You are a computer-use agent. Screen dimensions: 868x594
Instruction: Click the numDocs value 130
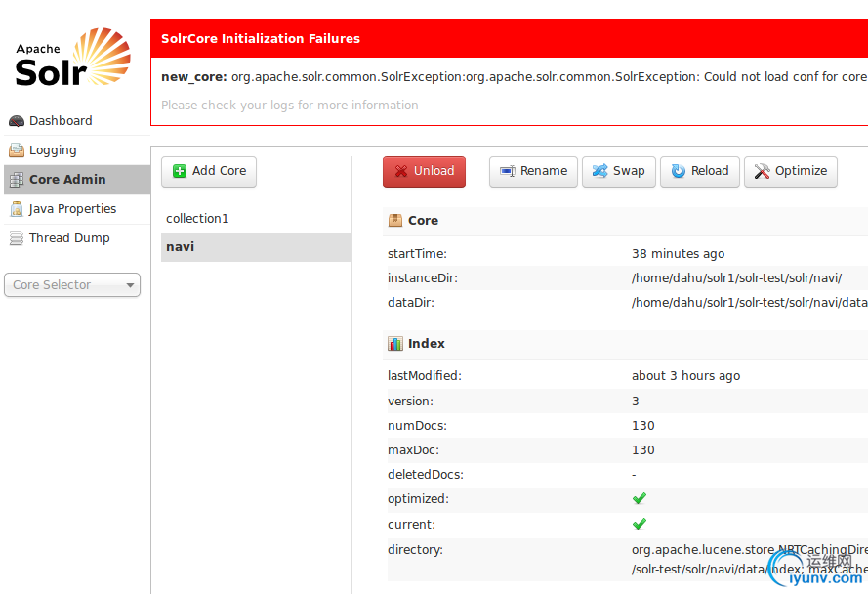click(643, 426)
